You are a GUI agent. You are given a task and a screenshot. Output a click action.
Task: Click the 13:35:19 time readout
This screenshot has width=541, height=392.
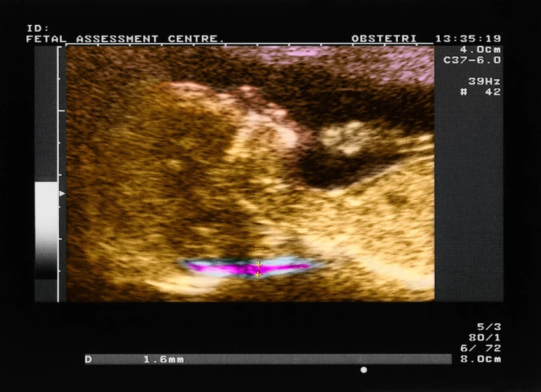click(468, 39)
